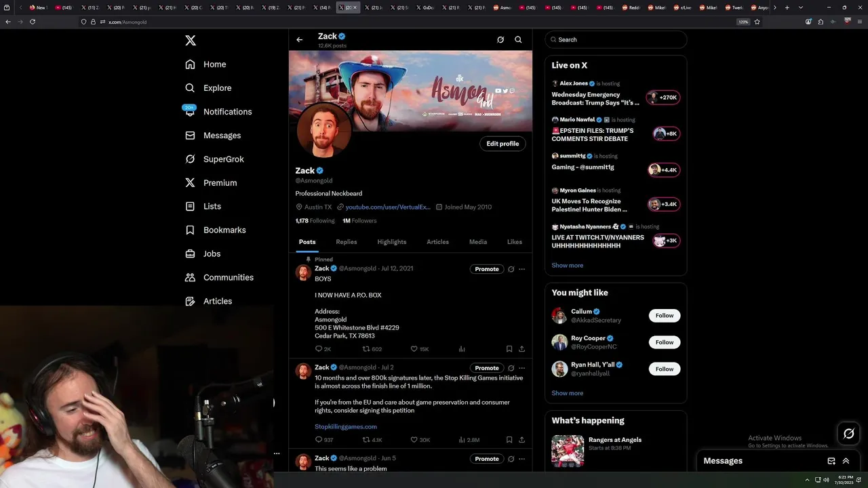Open Communities in sidebar
Image resolution: width=868 pixels, height=488 pixels.
coord(219,278)
